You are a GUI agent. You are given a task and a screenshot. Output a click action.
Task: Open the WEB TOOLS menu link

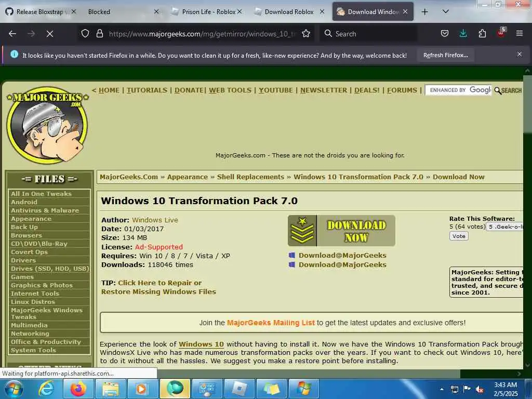[230, 90]
